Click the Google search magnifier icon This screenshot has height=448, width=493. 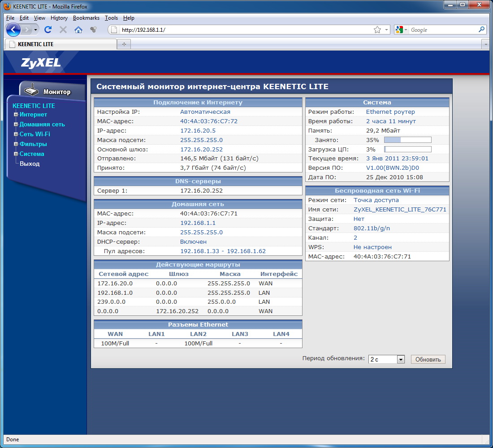482,30
